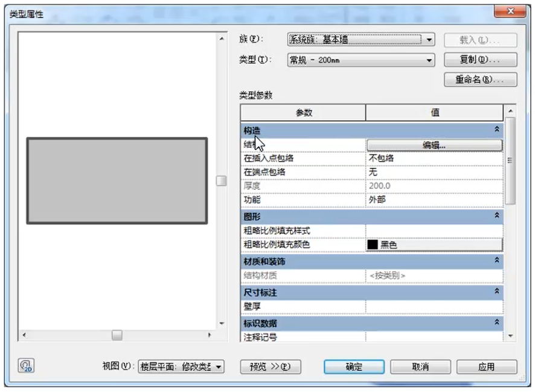Open the 类型 (Type) dropdown showing 常规 - 200mm
The image size is (535, 392).
pyautogui.click(x=429, y=60)
